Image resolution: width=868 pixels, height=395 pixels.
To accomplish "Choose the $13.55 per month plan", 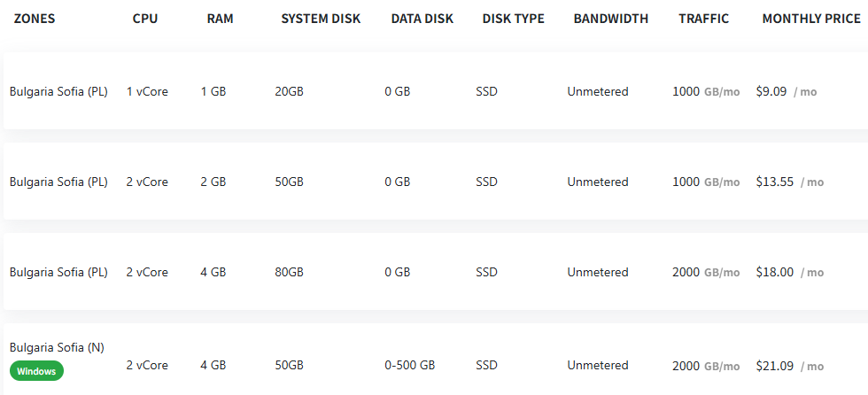I will (x=436, y=182).
